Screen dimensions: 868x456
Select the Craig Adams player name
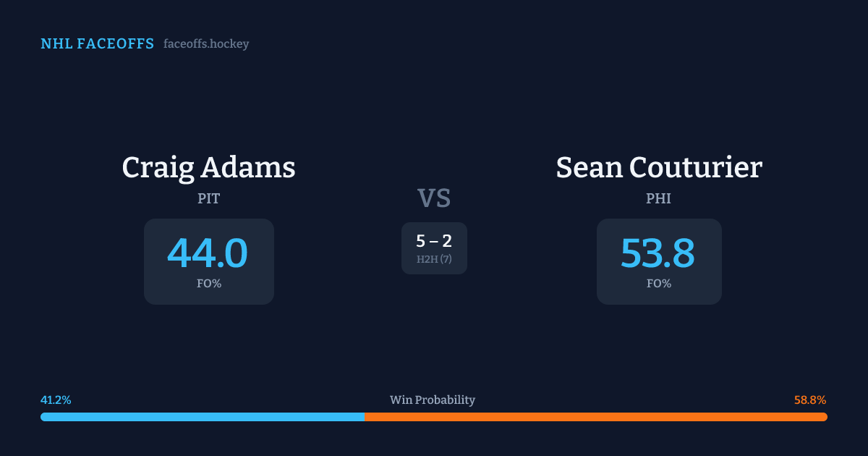pyautogui.click(x=208, y=167)
